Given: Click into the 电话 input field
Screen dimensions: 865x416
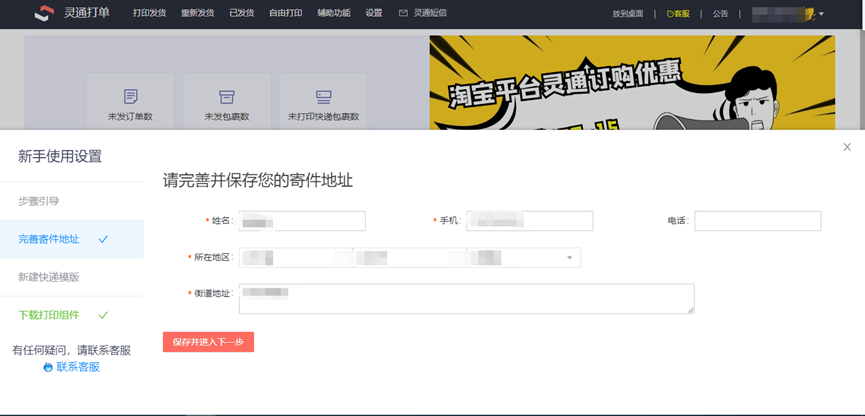Looking at the screenshot, I should pyautogui.click(x=757, y=221).
